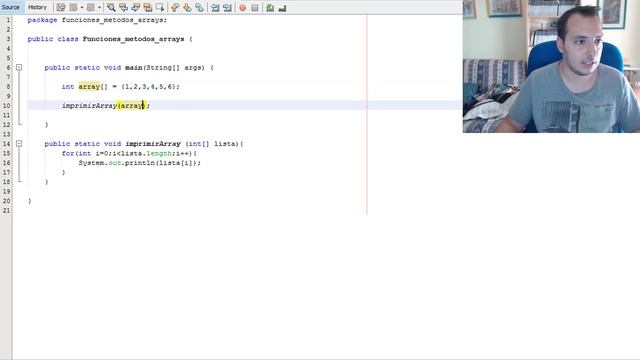This screenshot has width=640, height=360.
Task: Click imprimirArray call on line 10
Action: coord(89,106)
